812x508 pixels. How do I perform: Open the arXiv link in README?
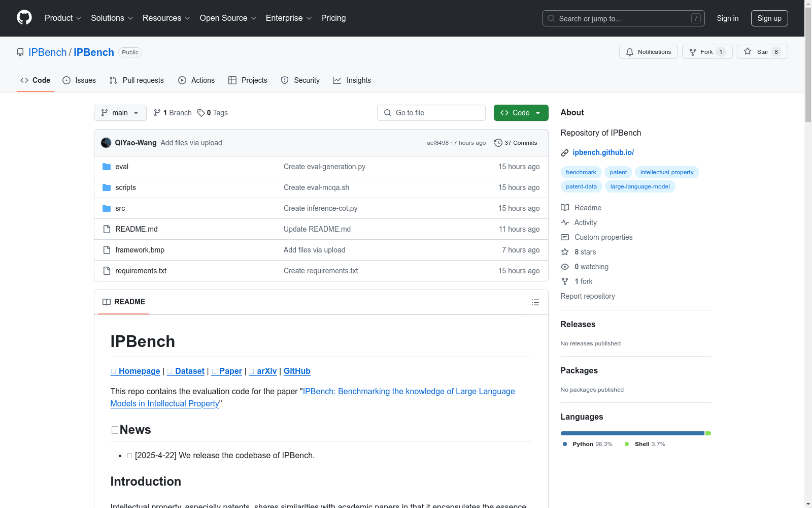click(263, 371)
